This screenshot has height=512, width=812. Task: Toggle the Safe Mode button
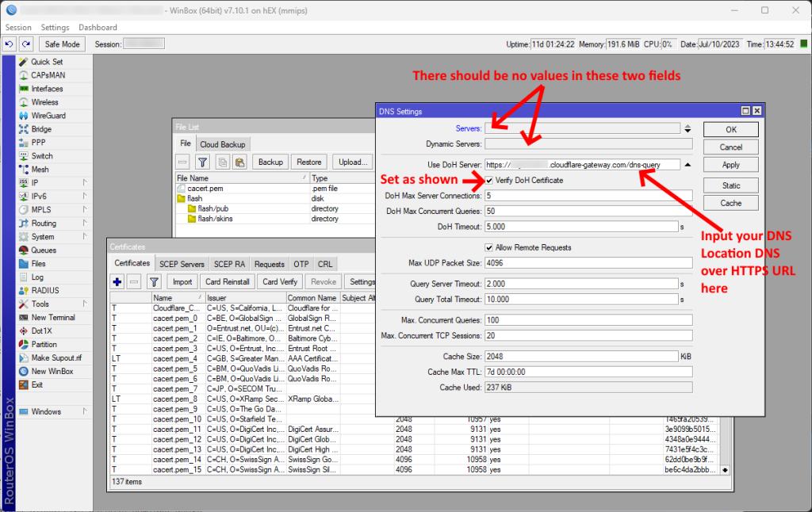coord(62,44)
